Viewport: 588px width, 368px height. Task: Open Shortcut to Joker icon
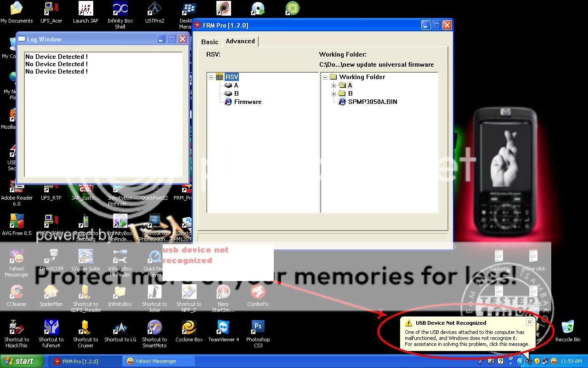(154, 299)
